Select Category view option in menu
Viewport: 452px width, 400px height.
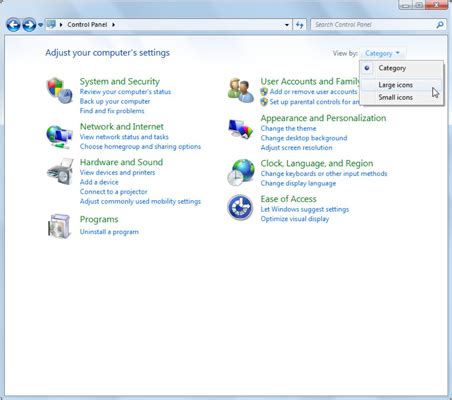[x=401, y=68]
